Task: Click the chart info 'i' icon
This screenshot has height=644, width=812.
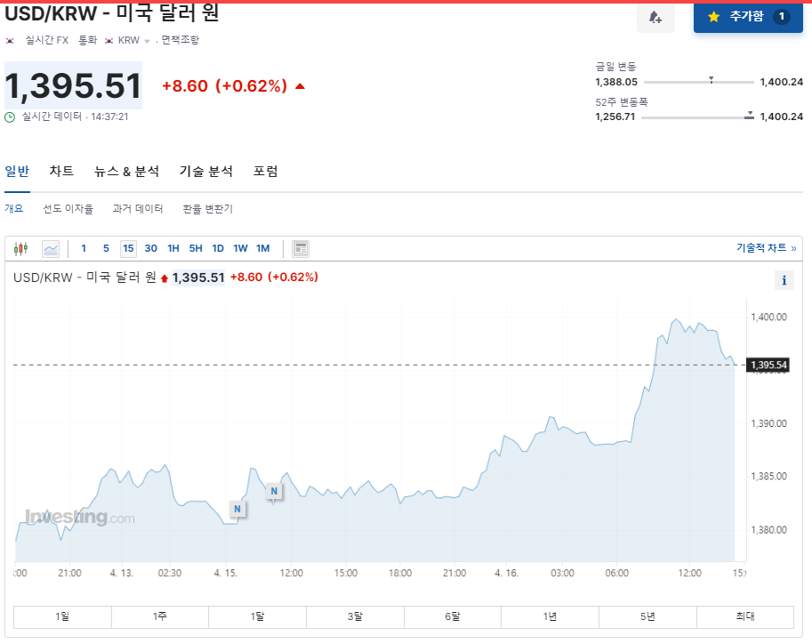Action: click(x=784, y=280)
